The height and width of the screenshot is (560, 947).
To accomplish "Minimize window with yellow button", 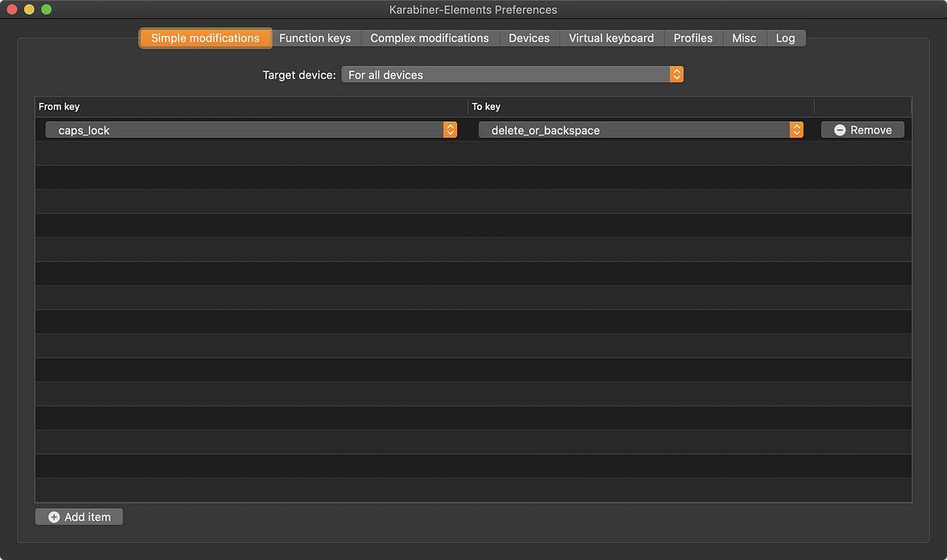I will tap(29, 9).
